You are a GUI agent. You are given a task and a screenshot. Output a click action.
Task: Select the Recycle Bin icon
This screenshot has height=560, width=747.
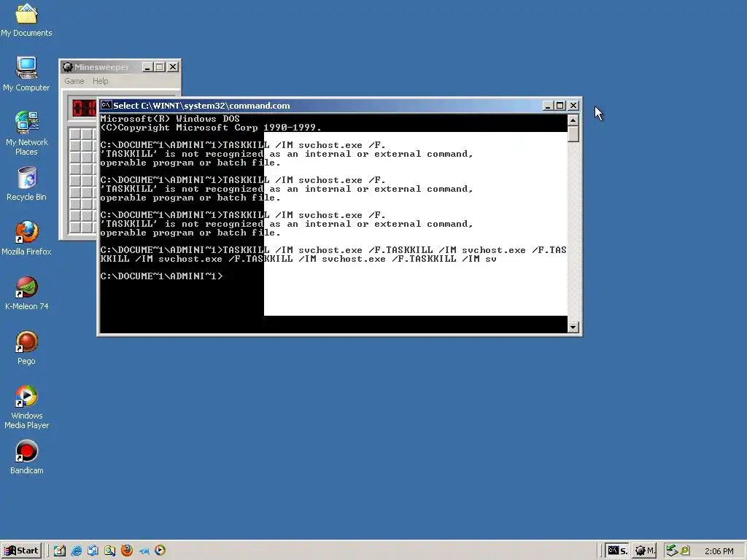click(x=26, y=184)
